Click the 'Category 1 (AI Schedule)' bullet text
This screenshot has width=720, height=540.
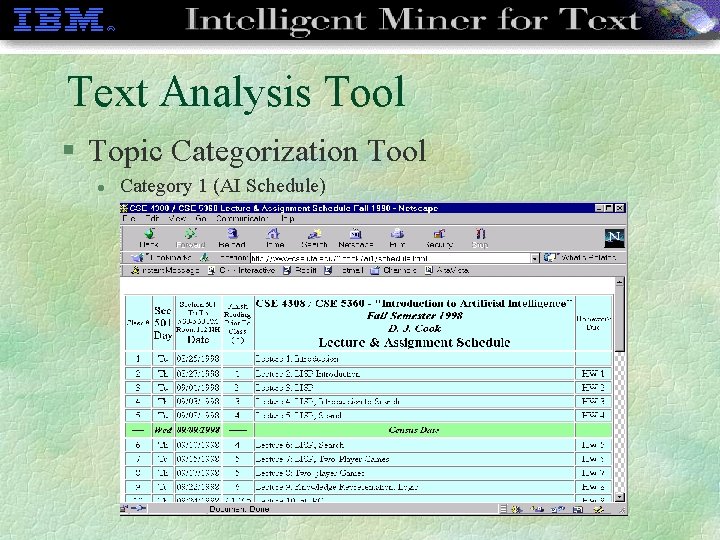tap(223, 186)
